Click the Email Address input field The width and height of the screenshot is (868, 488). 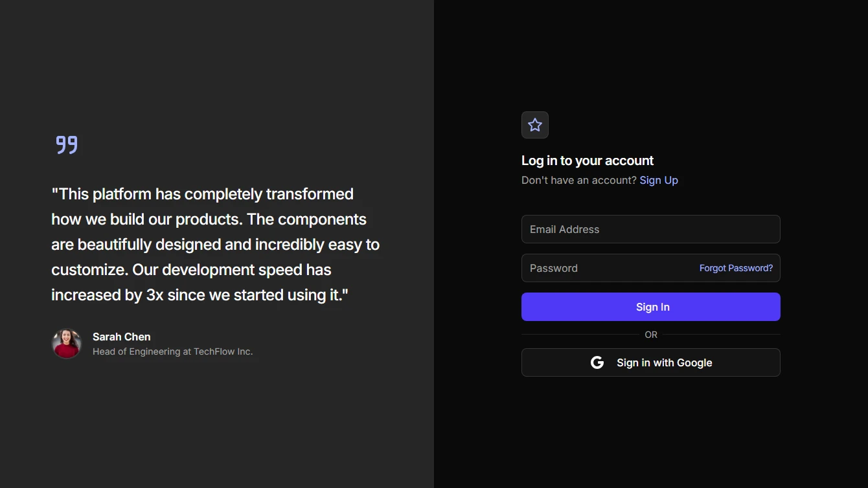click(x=650, y=229)
